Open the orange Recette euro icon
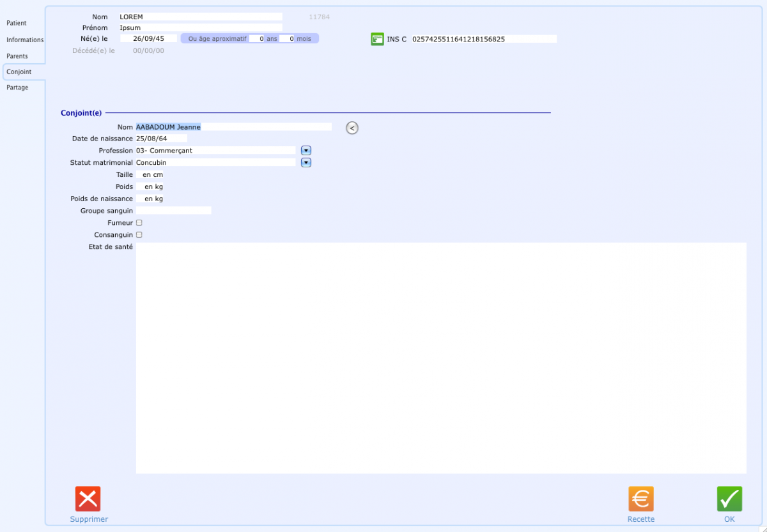 coord(641,499)
